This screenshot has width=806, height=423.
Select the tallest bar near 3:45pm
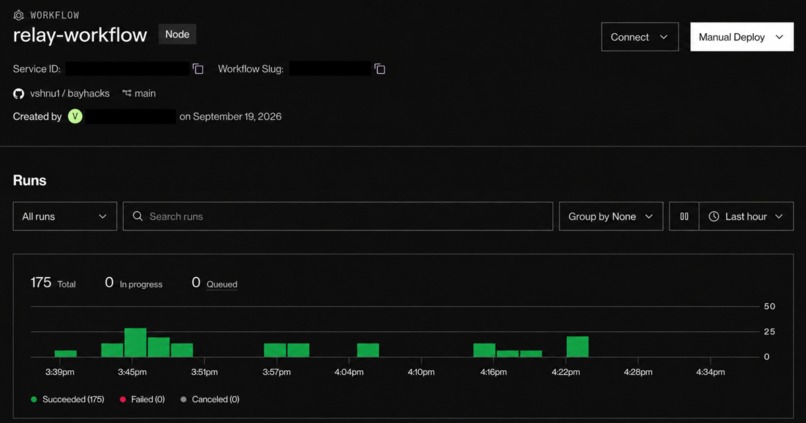(x=135, y=342)
